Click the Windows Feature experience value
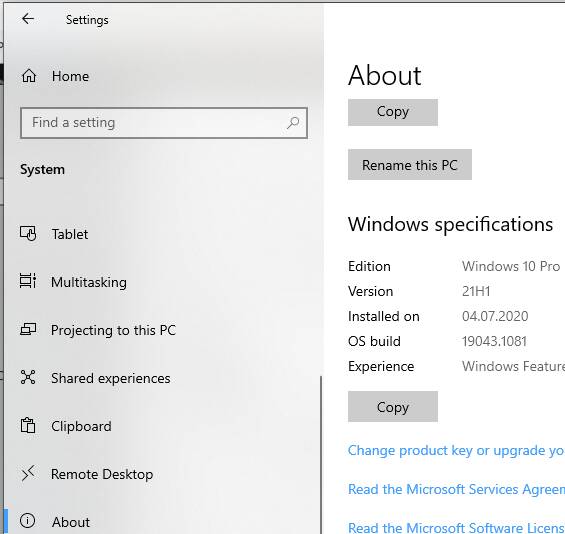Screen dimensions: 565x534 513,366
